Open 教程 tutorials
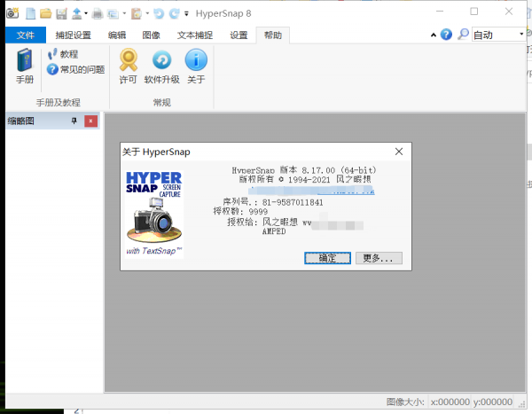This screenshot has width=532, height=414. (x=63, y=54)
